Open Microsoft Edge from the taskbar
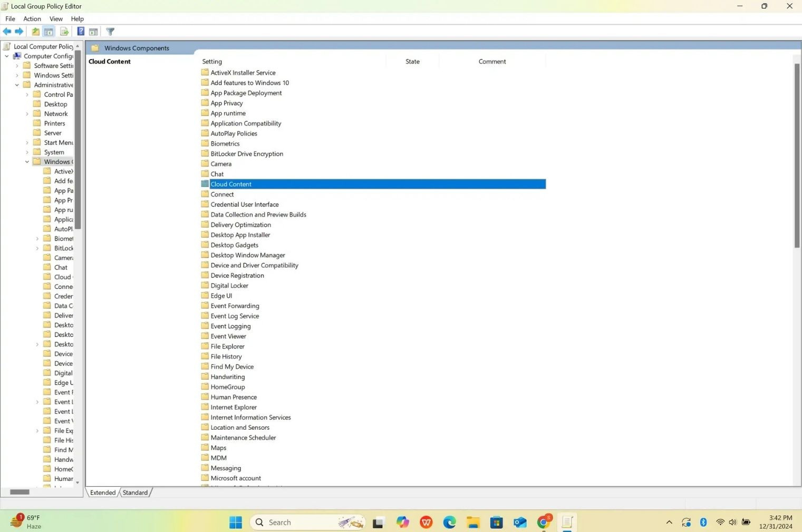 point(449,523)
